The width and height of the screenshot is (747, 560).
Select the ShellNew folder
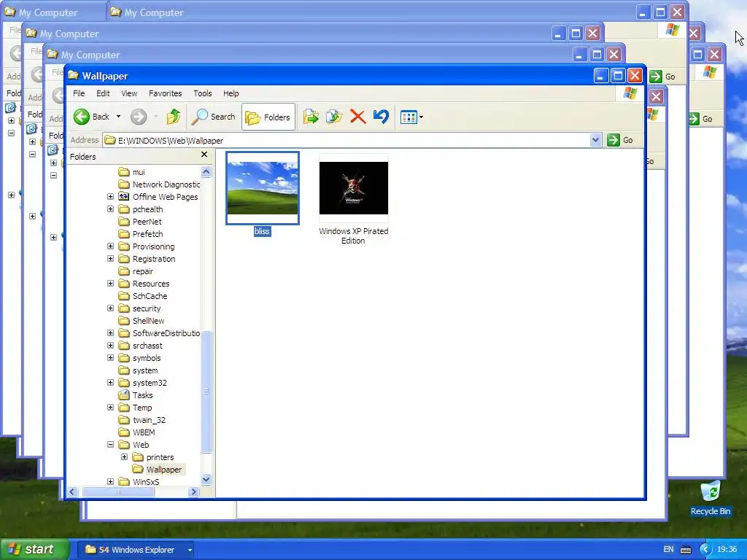(x=142, y=321)
